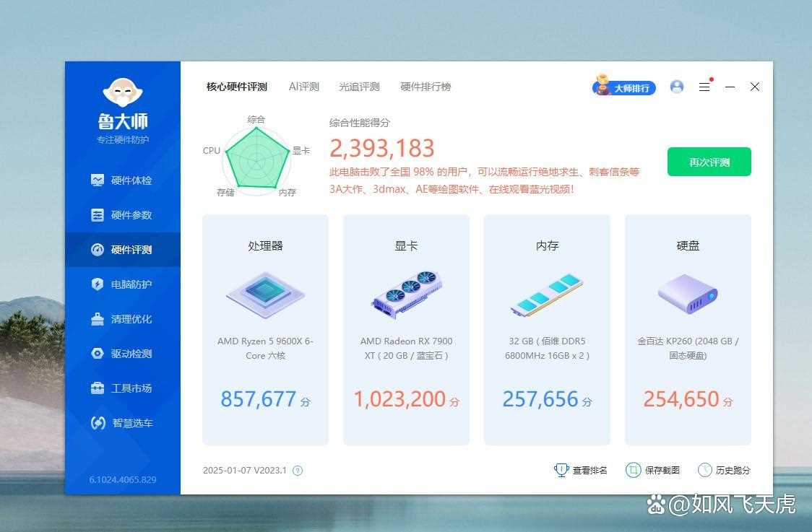Viewport: 812px width, 532px height.
Task: Click the green 再次评测 button
Action: 709,162
